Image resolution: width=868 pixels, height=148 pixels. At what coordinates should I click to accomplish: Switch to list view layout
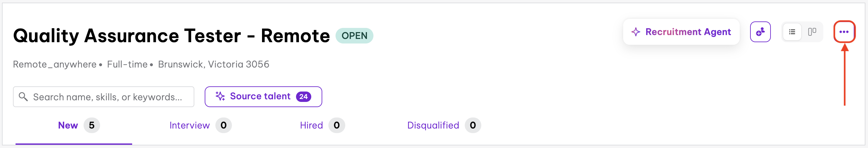[x=792, y=32]
